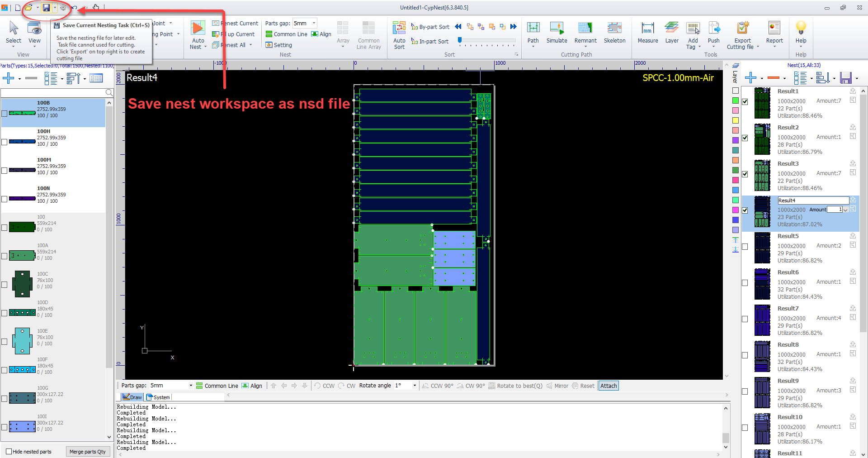868x458 pixels.
Task: Select yellow layer color swatch
Action: [736, 120]
